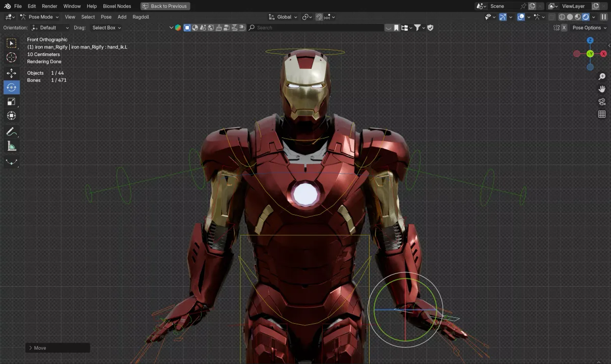Select the Breakdowner pose tool

pos(11,162)
